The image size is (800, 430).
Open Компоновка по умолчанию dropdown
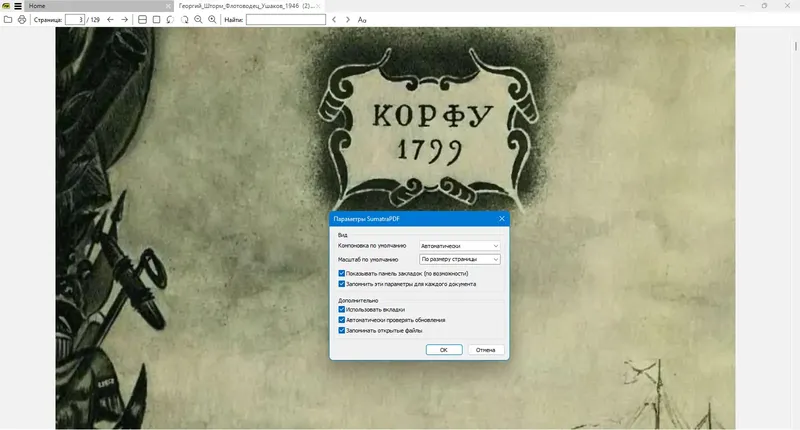coord(459,246)
